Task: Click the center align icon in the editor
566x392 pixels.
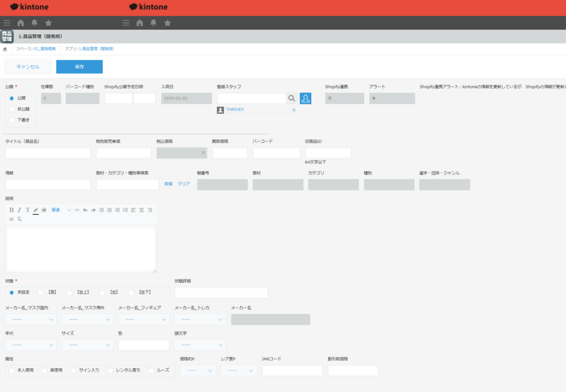Action: pos(141,210)
